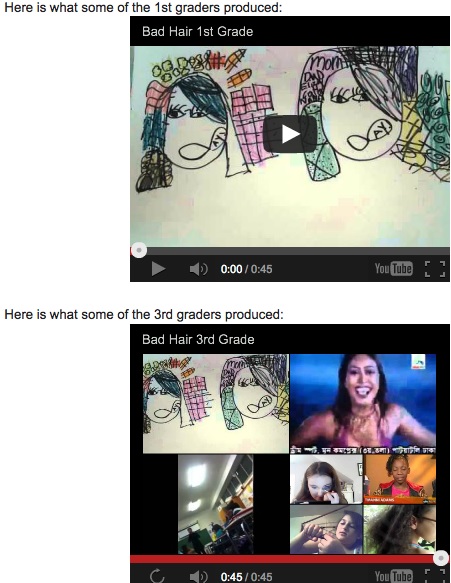This screenshot has height=583, width=451.
Task: Select the thumbnail with orange background girl
Action: pos(400,479)
